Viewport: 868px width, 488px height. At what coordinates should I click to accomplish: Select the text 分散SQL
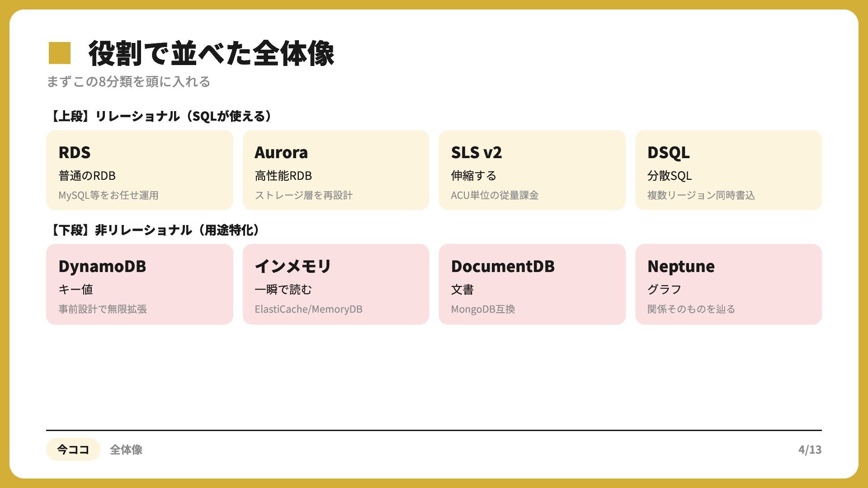point(670,175)
